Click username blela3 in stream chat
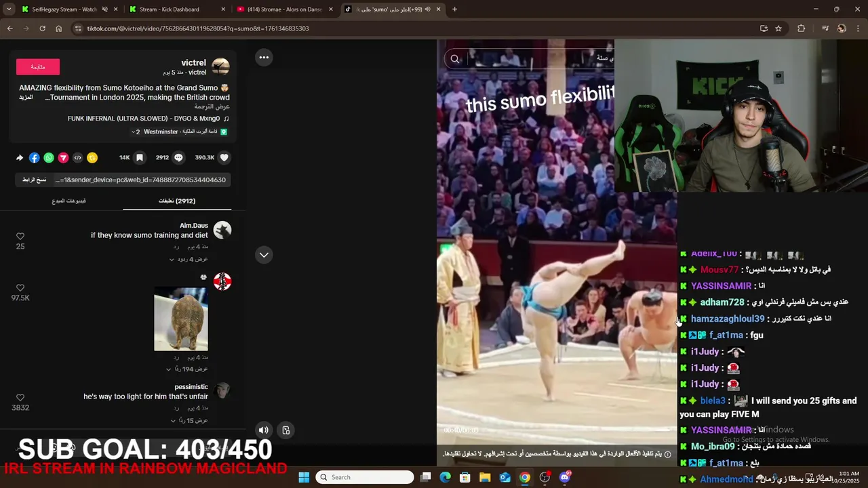This screenshot has width=868, height=488. click(x=713, y=401)
